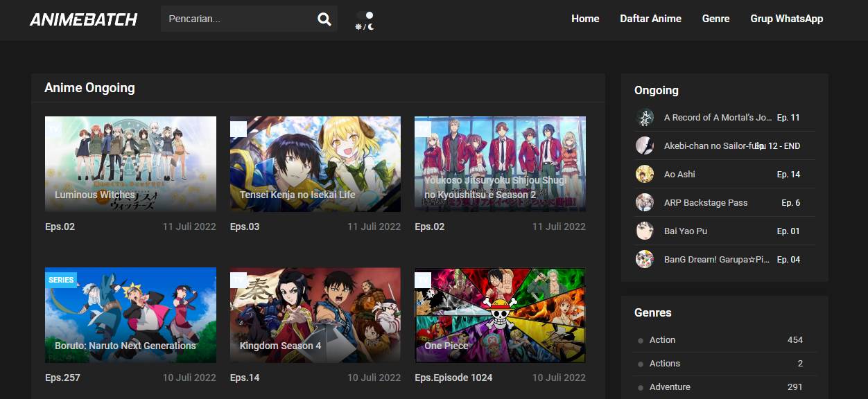
Task: Click Eps.257 under Boruto
Action: [62, 378]
